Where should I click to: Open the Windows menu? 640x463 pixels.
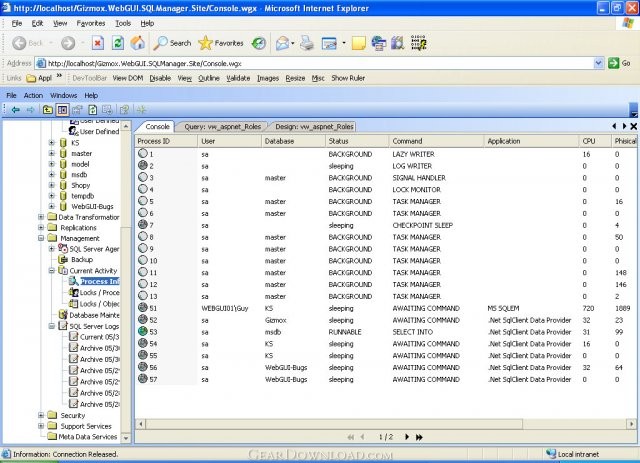point(63,96)
